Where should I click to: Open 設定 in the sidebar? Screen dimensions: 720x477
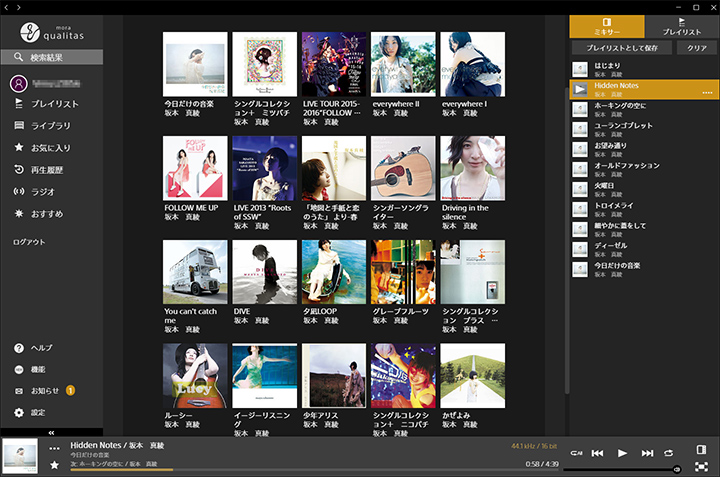click(x=38, y=412)
